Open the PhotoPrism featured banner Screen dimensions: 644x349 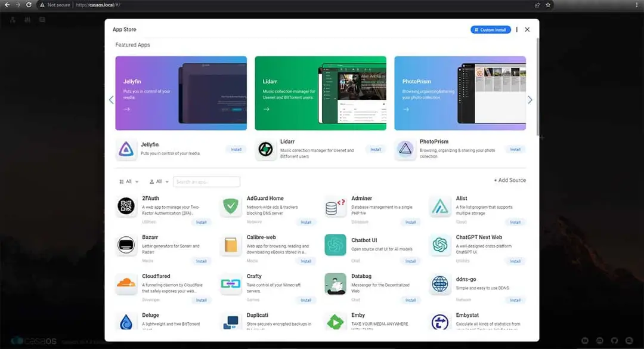point(460,93)
